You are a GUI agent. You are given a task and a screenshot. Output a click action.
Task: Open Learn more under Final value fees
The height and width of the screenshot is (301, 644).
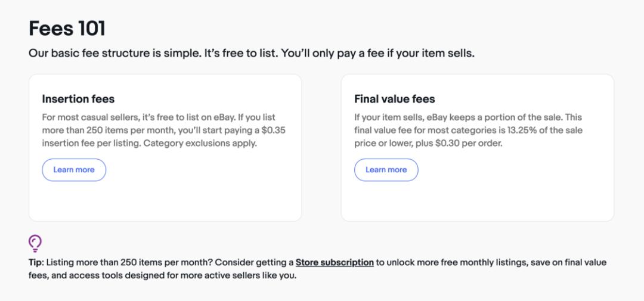coord(386,170)
